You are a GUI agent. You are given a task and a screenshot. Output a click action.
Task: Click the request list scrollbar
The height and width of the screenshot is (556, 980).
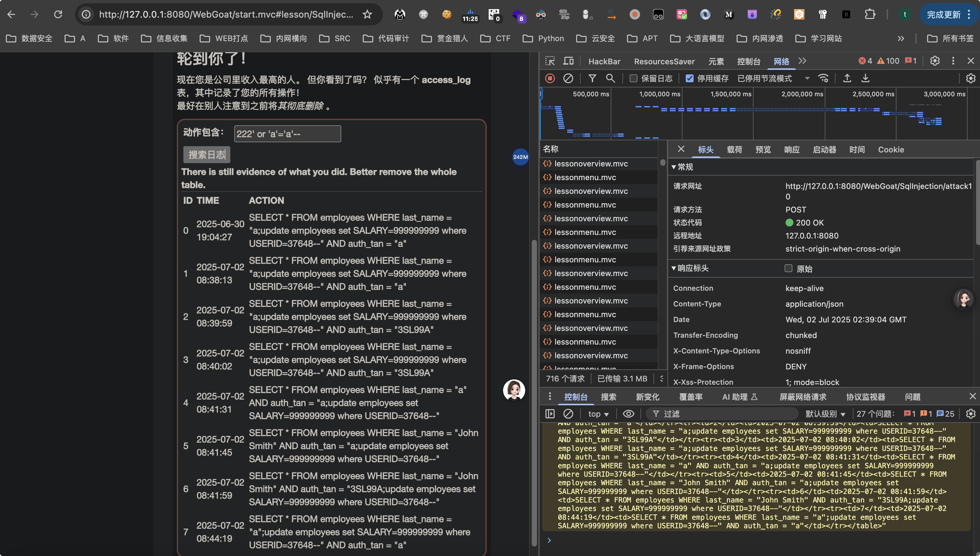(x=663, y=162)
